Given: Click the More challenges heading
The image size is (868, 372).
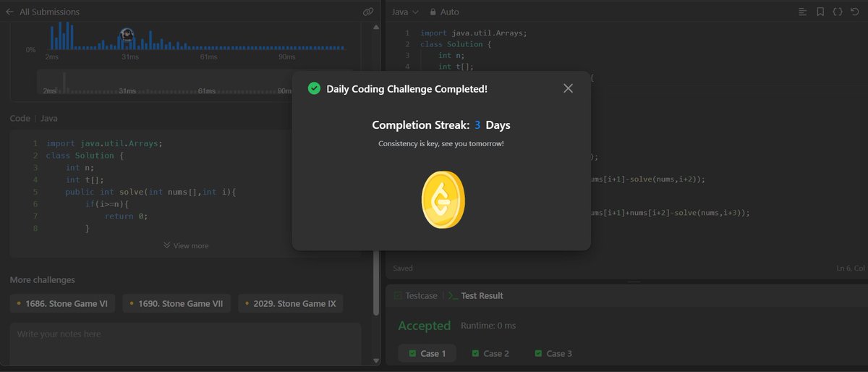Looking at the screenshot, I should 42,279.
